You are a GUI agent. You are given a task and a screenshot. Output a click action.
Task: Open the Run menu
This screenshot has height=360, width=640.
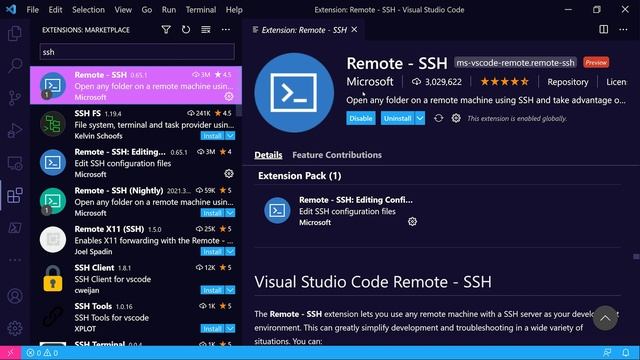pos(169,10)
